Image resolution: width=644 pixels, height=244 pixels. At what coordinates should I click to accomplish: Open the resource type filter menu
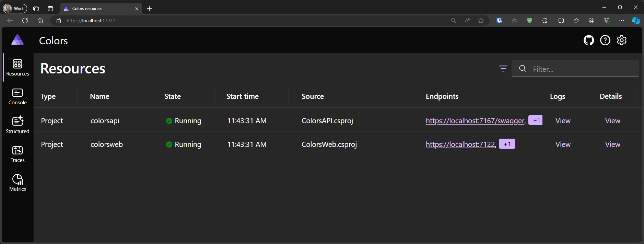(503, 69)
